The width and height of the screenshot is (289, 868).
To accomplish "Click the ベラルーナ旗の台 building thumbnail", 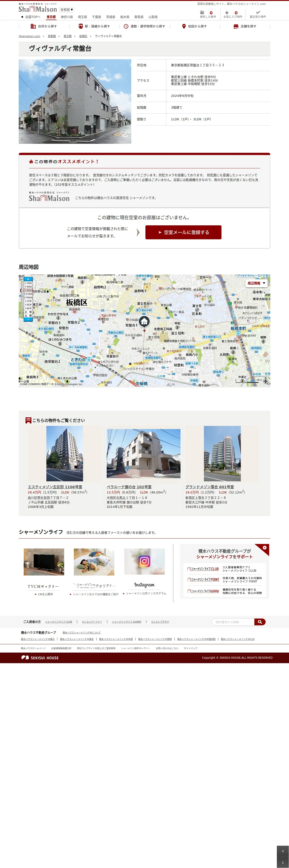I will point(144,454).
